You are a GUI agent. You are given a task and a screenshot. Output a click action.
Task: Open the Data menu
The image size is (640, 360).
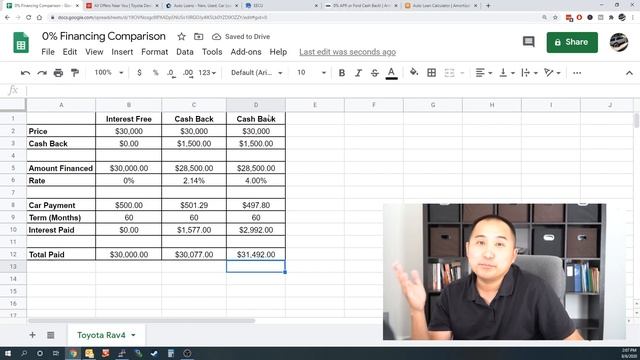(185, 52)
